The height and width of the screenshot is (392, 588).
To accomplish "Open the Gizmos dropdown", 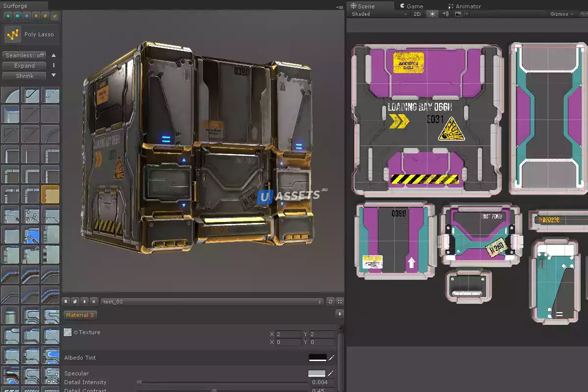I will click(x=562, y=14).
